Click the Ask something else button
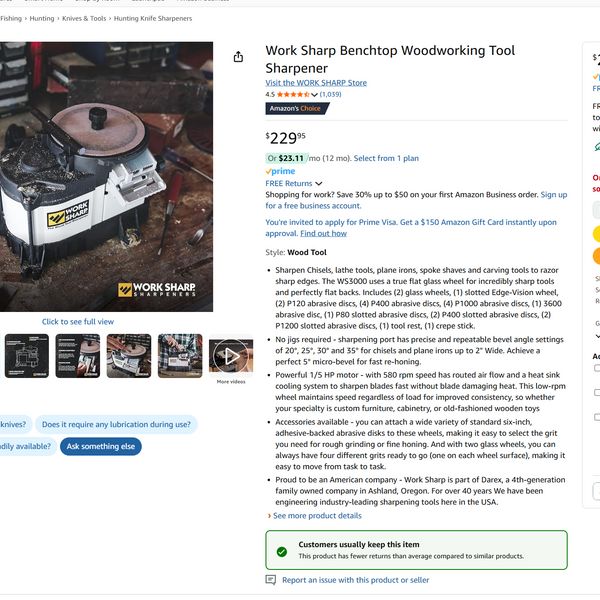Screen dimensions: 600x600 tap(100, 447)
